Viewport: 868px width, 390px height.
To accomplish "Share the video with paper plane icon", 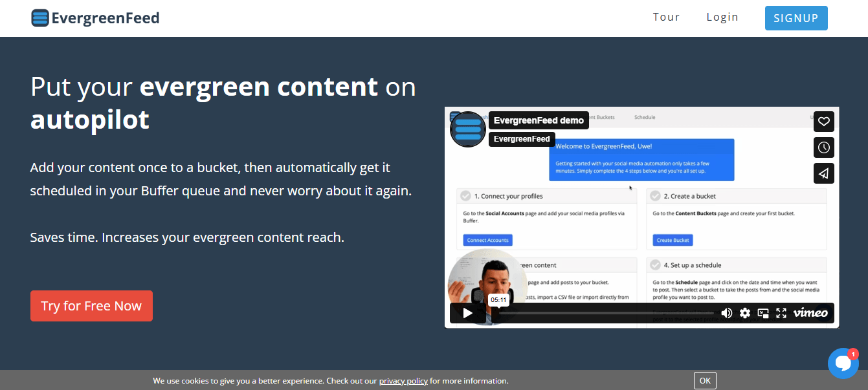I will click(x=823, y=173).
